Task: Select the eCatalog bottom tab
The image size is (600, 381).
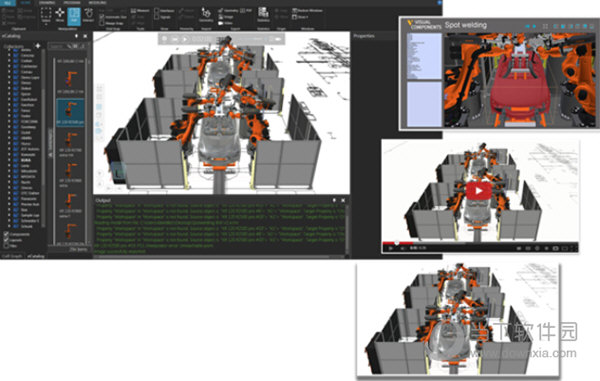Action: (x=36, y=256)
